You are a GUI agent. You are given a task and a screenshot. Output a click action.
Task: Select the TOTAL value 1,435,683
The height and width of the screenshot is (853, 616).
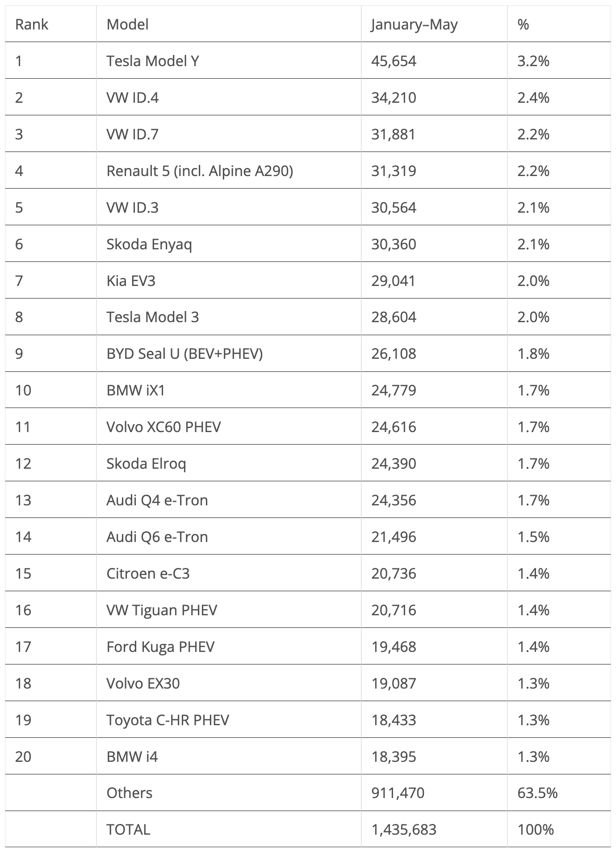tap(403, 830)
